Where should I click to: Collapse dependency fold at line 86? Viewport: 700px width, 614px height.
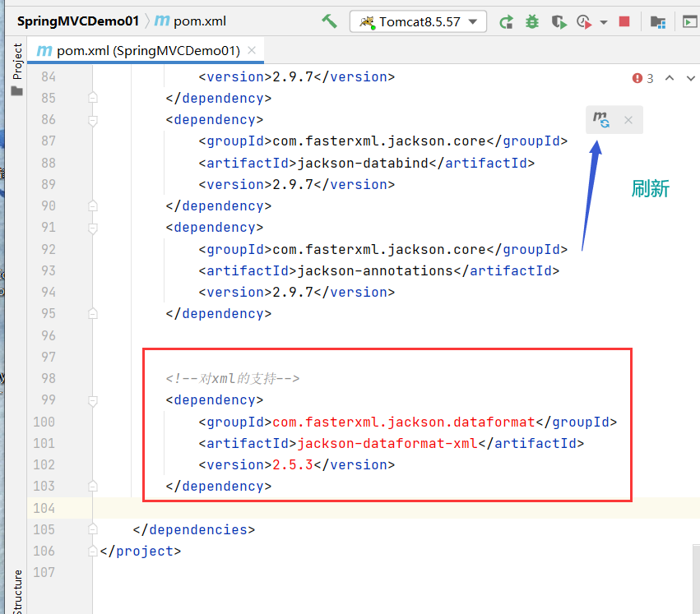pyautogui.click(x=93, y=120)
